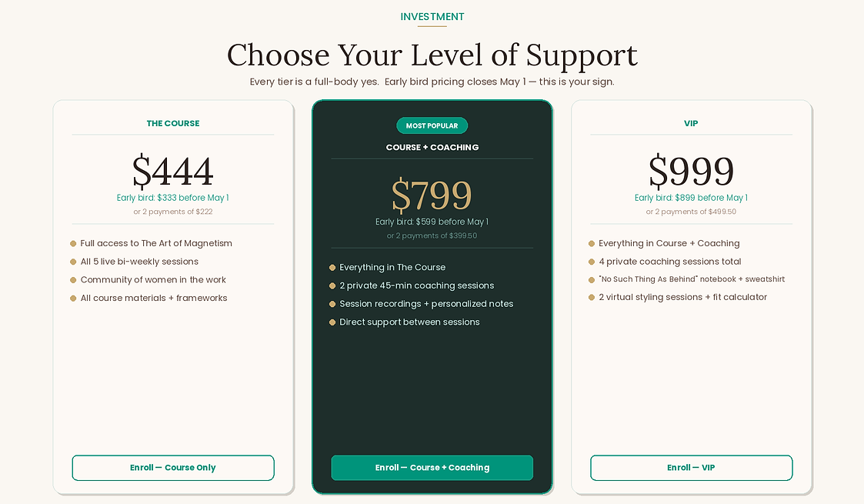Screen dimensions: 864x504
Task: Click the Enroll — Course Only button
Action: point(172,468)
